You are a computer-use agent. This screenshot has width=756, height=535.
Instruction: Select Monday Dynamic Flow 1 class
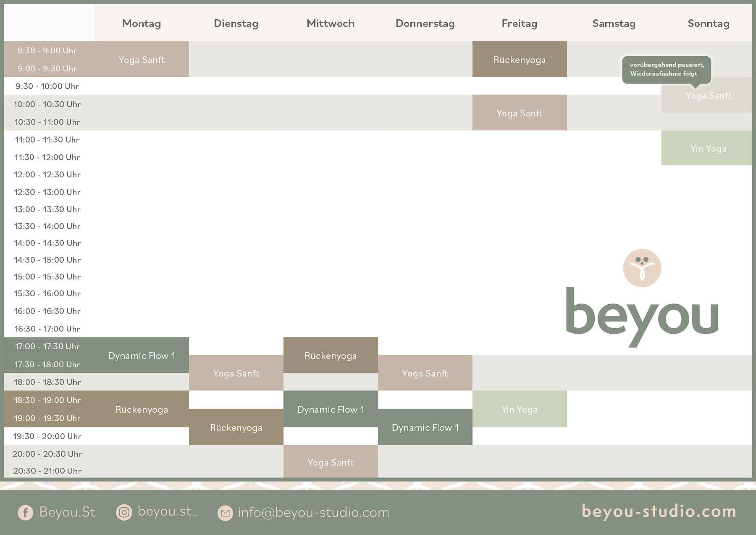click(x=142, y=356)
